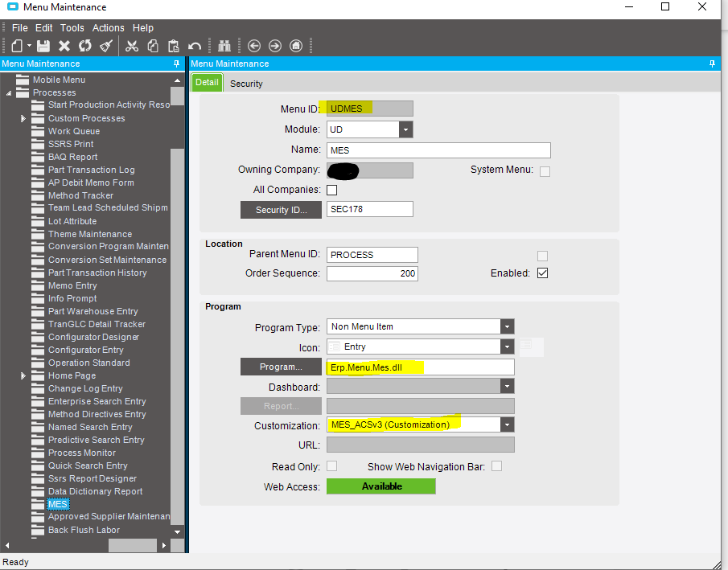728x570 pixels.
Task: Click the New document toolbar icon
Action: coord(17,46)
